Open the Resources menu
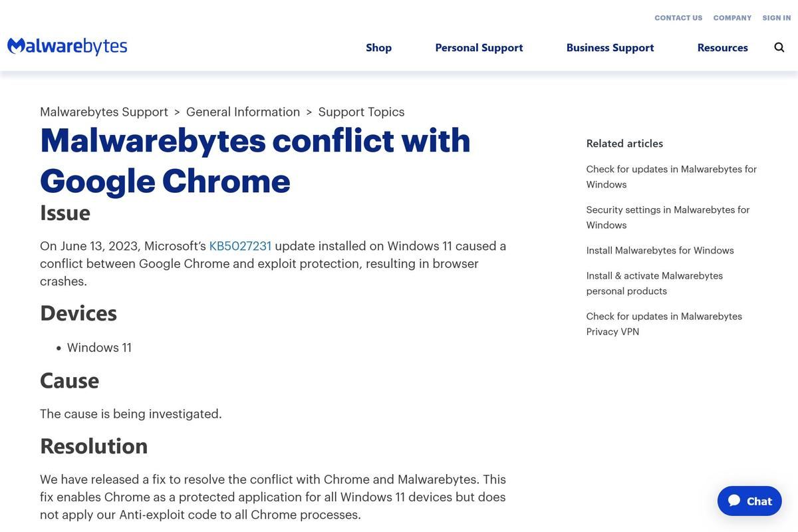The height and width of the screenshot is (532, 798). point(723,48)
